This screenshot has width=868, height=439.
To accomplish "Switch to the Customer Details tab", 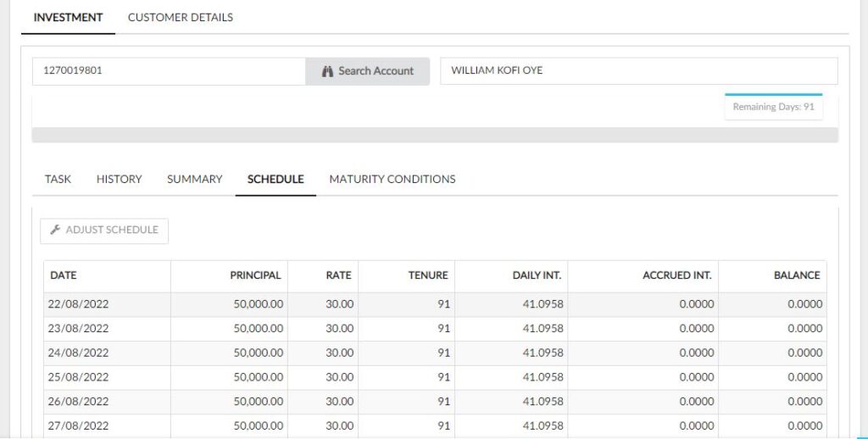I will point(180,17).
